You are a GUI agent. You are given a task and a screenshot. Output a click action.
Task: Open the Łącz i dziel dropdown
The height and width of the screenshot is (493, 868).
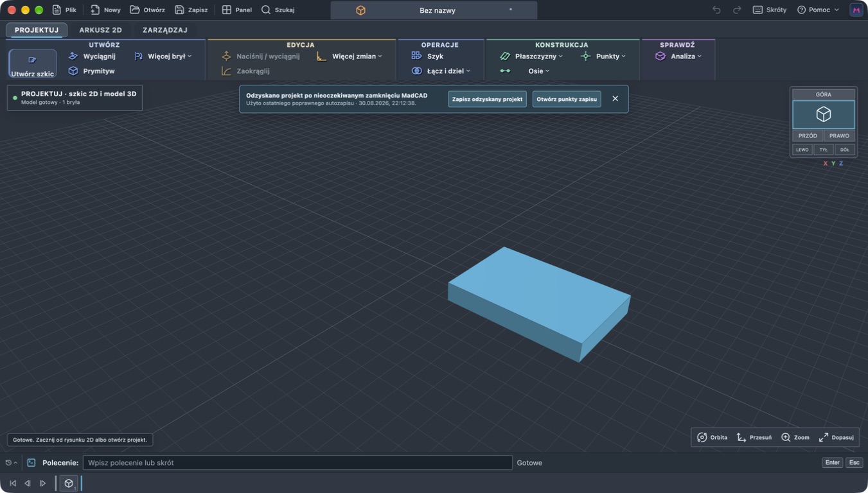441,71
